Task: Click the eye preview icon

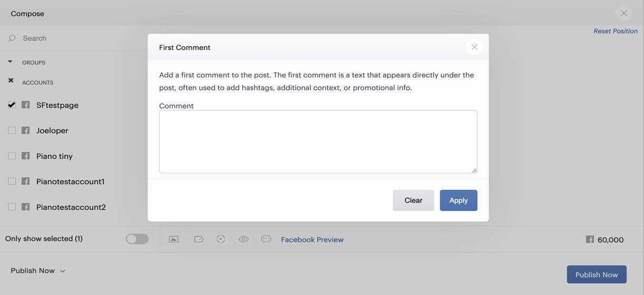Action: [243, 239]
